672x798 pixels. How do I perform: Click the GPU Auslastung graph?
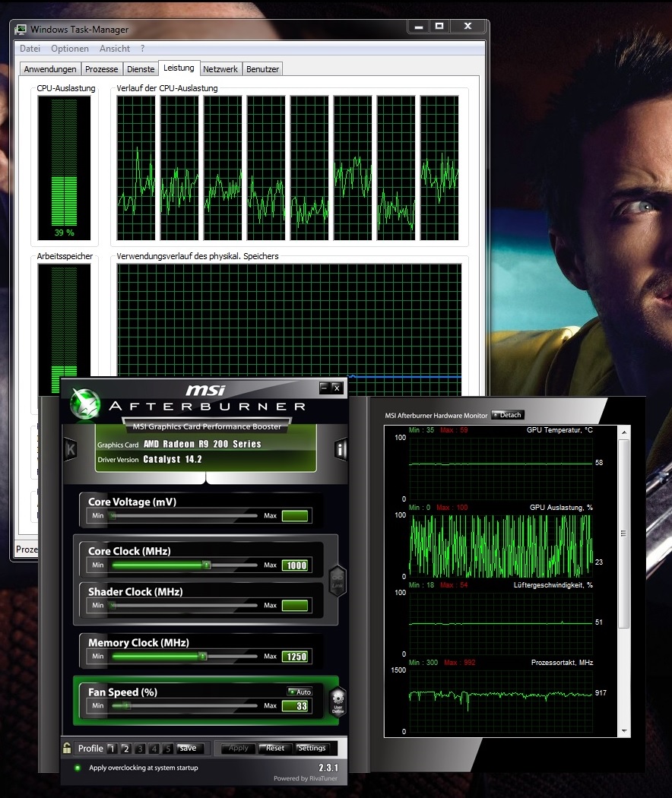tap(501, 546)
